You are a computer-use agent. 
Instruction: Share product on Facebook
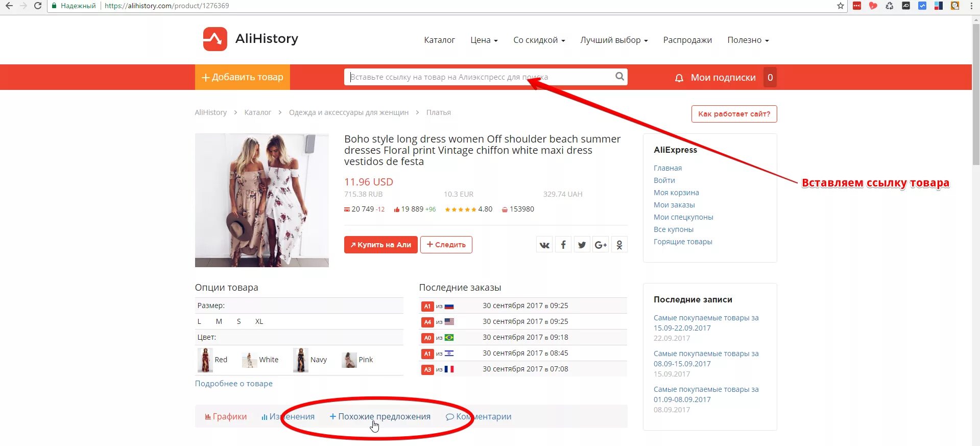coord(563,245)
